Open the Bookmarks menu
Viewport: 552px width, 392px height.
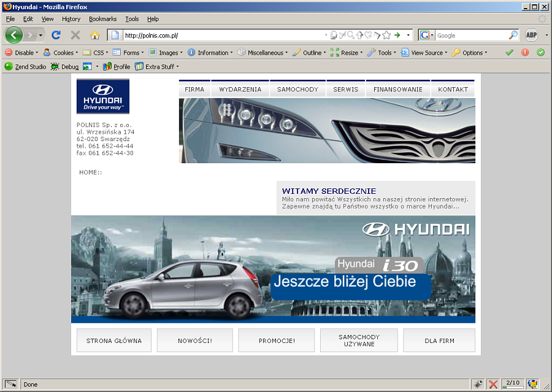tap(102, 19)
